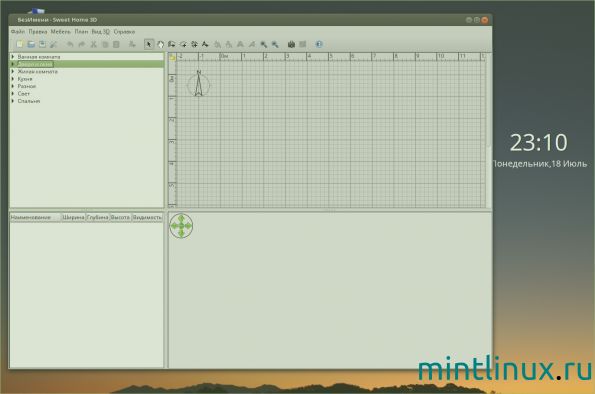Choose the Create walls tool
Viewport: 595px width, 394px height.
[172, 44]
